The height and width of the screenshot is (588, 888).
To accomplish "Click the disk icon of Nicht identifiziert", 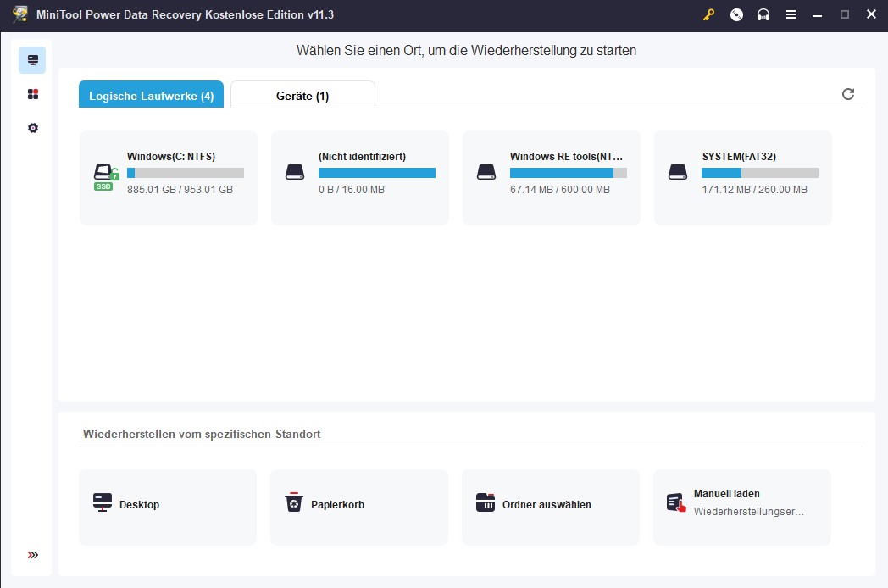I will pyautogui.click(x=295, y=172).
